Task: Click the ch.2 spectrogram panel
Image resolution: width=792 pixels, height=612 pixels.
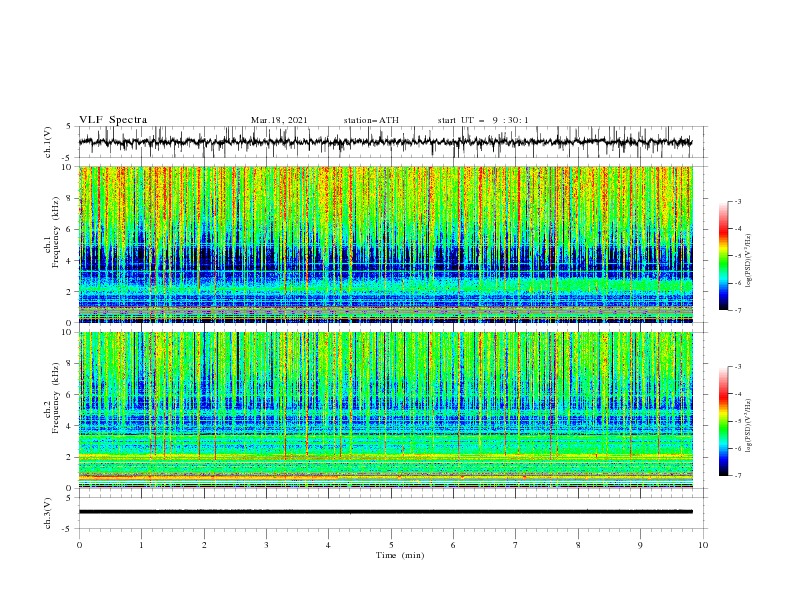Action: (x=385, y=410)
